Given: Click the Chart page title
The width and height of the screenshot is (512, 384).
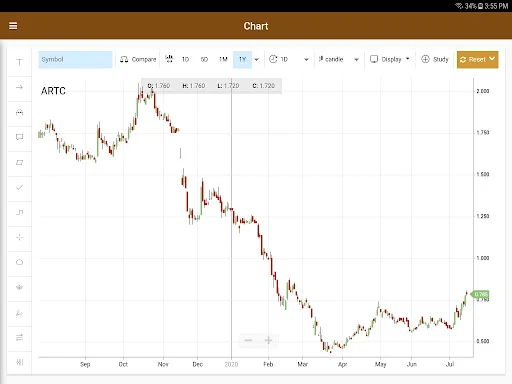Looking at the screenshot, I should coord(256,26).
